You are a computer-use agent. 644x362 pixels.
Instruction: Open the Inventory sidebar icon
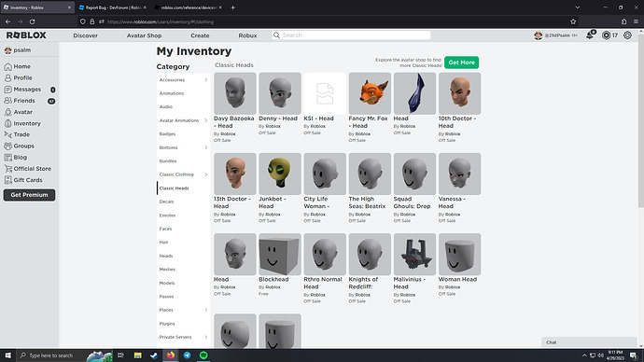click(7, 123)
